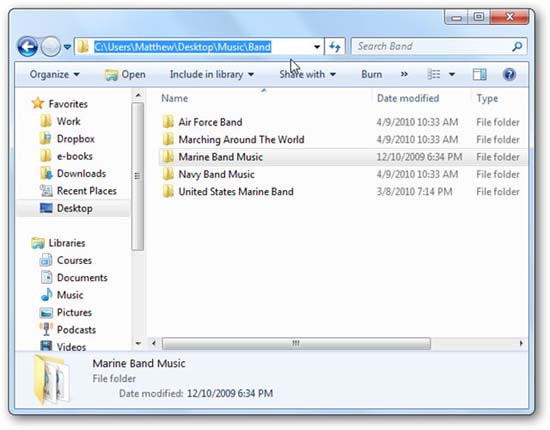Screen dimensions: 550x430
Task: Click the change view icon
Action: point(434,74)
